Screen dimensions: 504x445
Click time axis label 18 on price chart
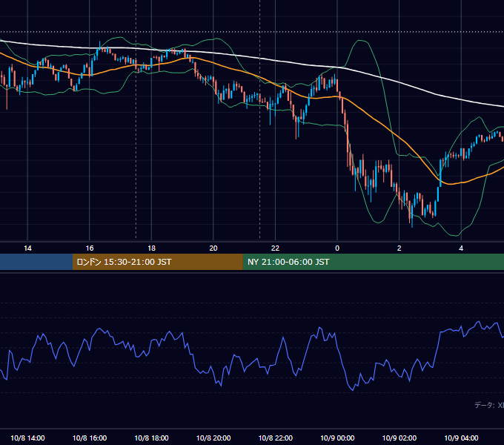coord(151,248)
